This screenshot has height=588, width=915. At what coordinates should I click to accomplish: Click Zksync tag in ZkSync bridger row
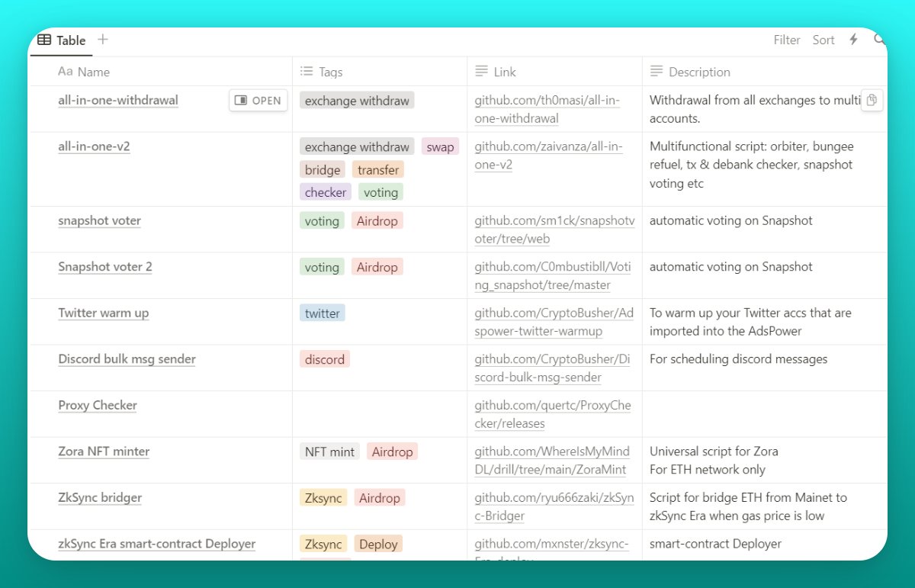pos(323,497)
